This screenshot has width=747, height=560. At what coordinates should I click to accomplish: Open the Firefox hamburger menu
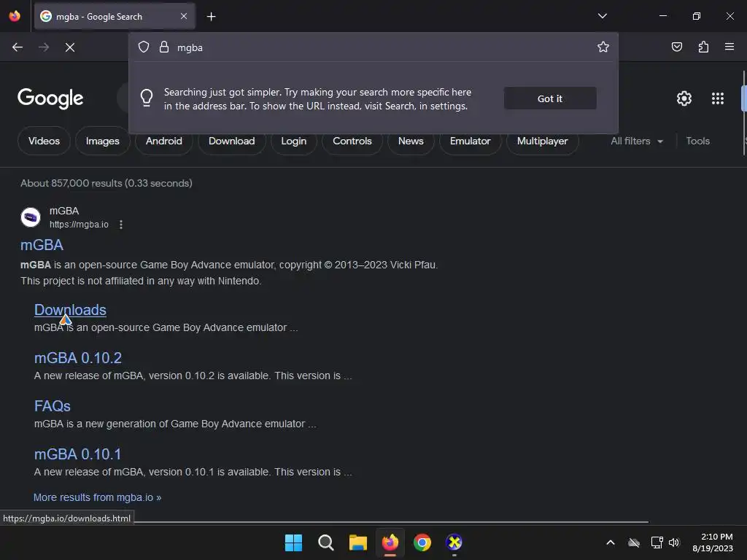[729, 47]
